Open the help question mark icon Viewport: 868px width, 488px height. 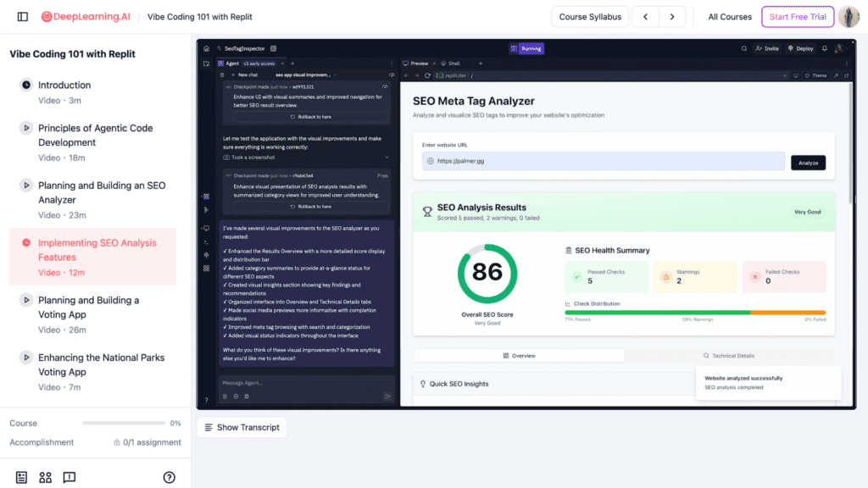pos(170,478)
